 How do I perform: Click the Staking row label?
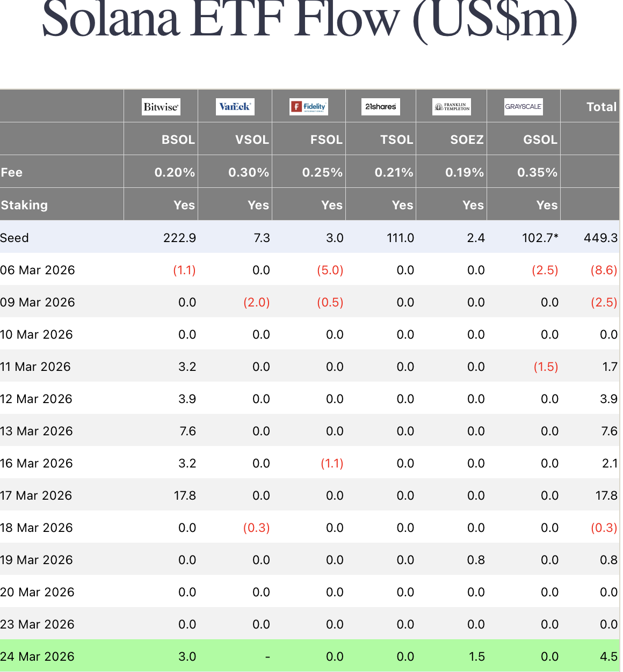[24, 205]
